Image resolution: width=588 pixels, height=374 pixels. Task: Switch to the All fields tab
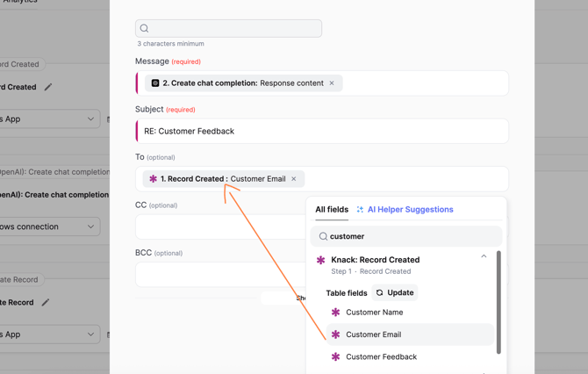[332, 210]
